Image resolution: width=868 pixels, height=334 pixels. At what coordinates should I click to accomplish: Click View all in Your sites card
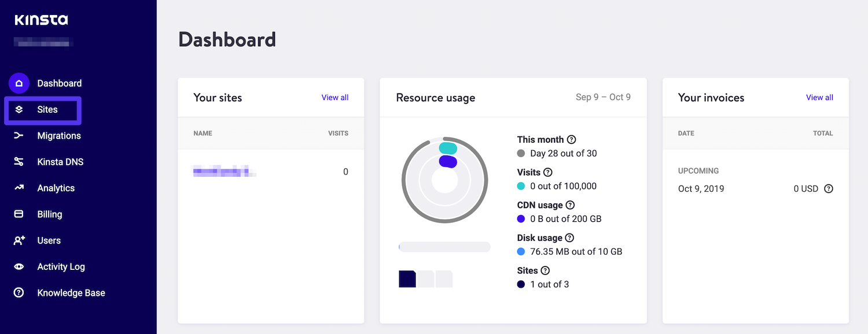coord(335,97)
